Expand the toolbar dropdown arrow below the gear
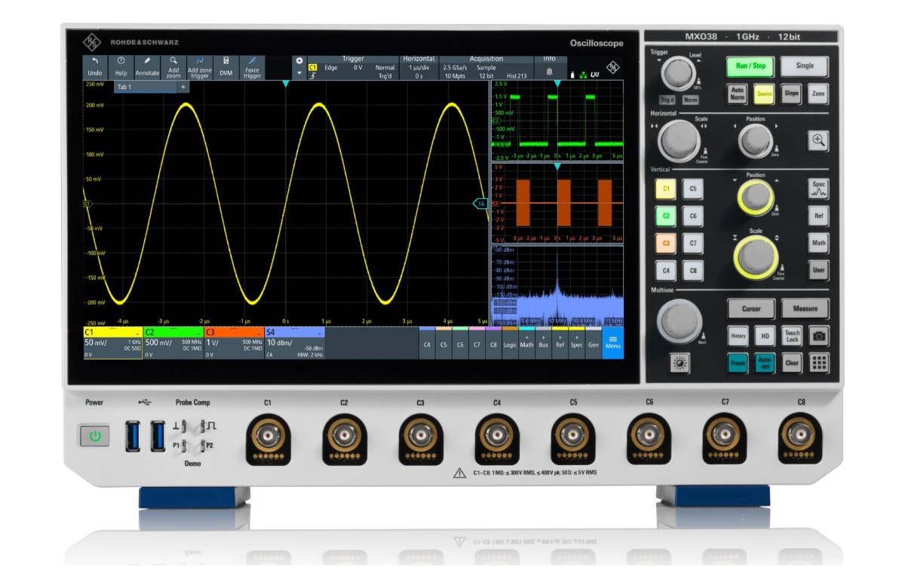This screenshot has width=905, height=588. click(299, 73)
